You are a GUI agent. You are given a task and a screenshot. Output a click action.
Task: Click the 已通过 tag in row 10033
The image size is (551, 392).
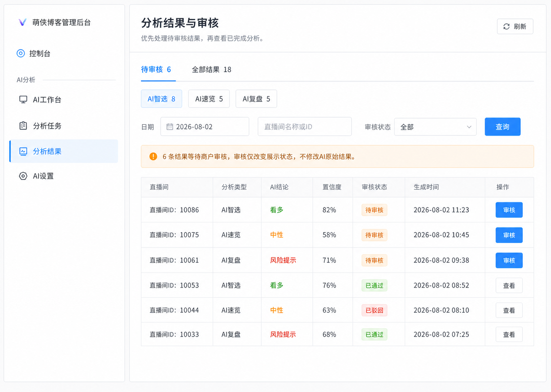pyautogui.click(x=374, y=335)
